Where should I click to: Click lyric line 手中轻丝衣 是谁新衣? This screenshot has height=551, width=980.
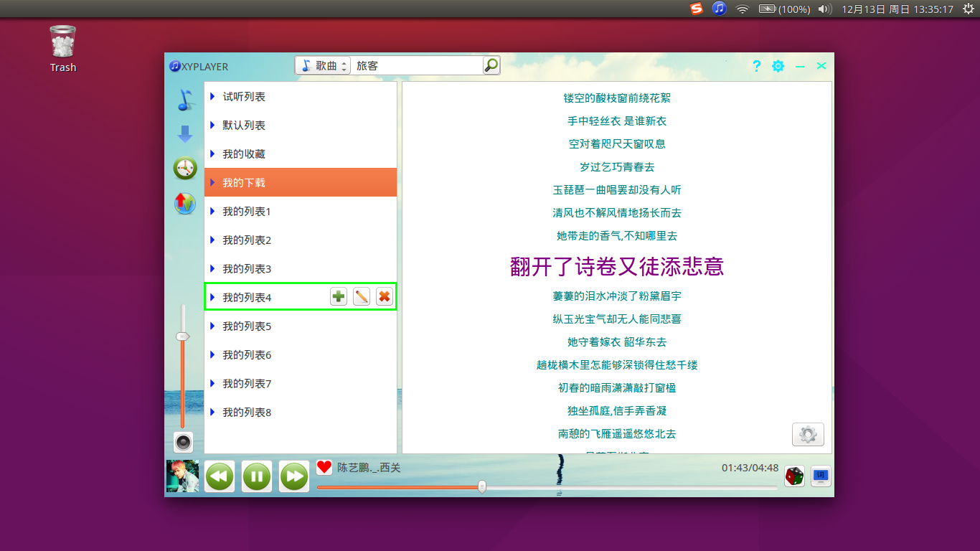point(617,121)
